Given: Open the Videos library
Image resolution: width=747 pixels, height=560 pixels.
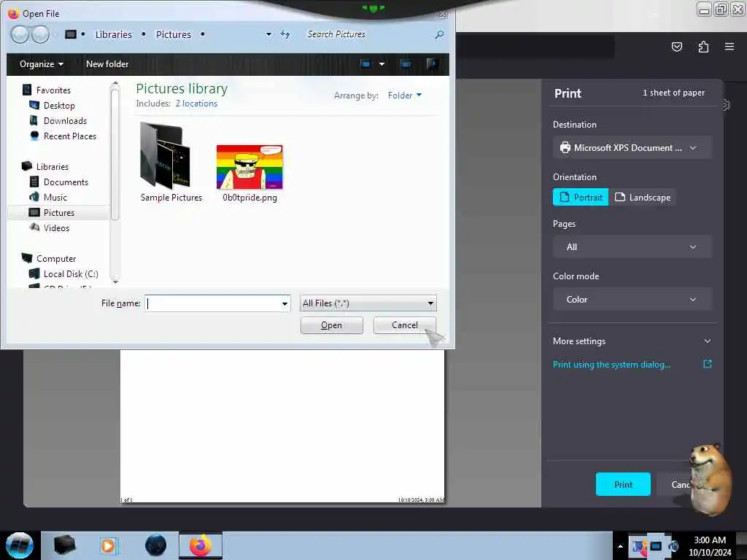Looking at the screenshot, I should tap(56, 227).
